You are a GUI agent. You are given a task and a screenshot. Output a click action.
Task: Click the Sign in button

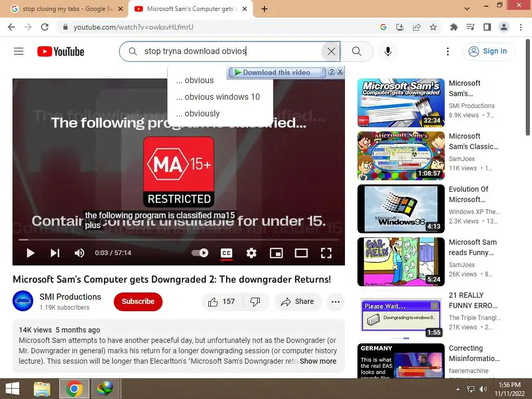click(x=488, y=51)
